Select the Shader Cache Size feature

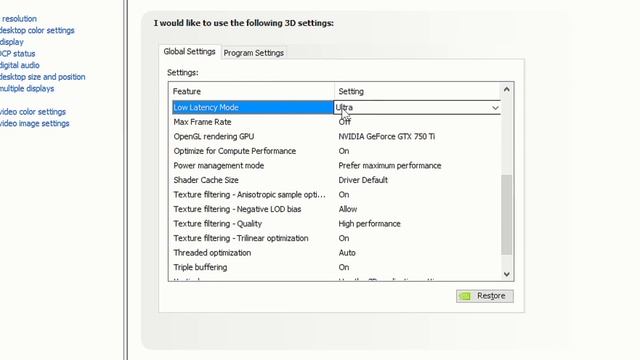click(206, 180)
